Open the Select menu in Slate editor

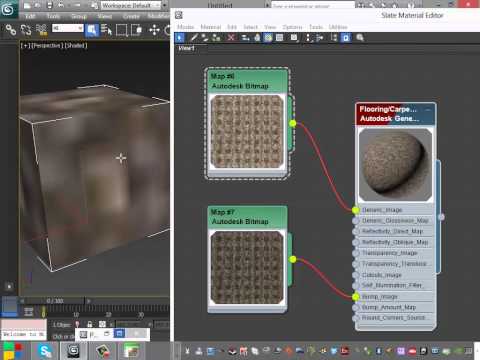point(251,27)
